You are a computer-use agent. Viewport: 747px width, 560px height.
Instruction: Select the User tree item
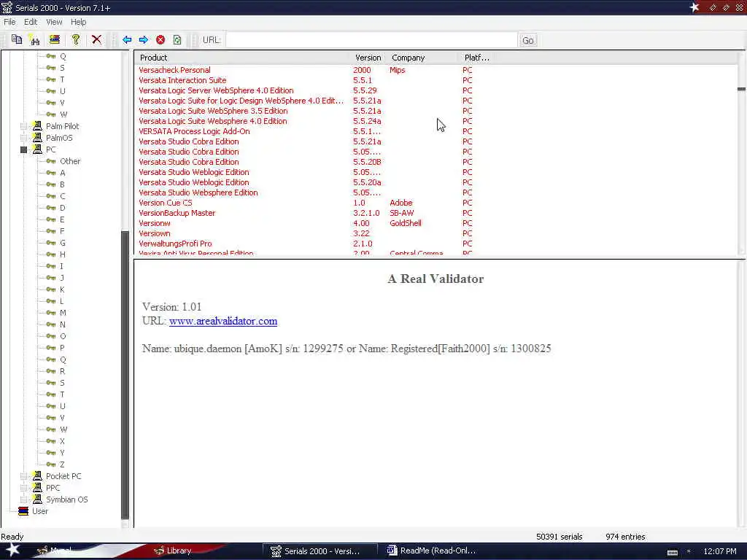(x=40, y=511)
